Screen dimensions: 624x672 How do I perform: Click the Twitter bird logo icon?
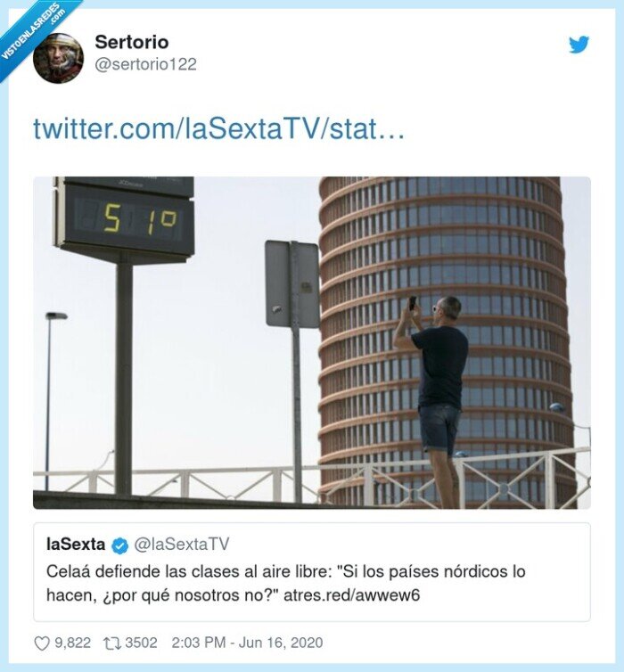[579, 45]
